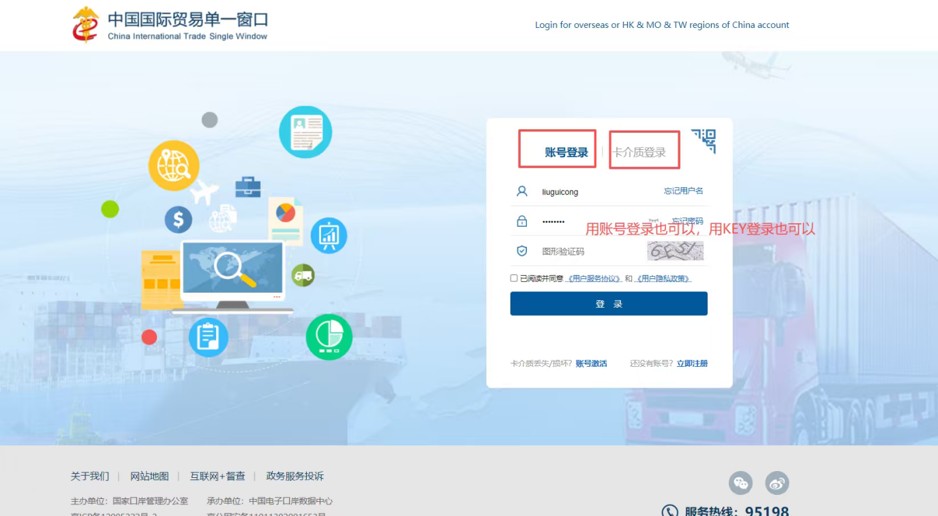Open 关于我们 in the footer
Viewport: 938px width, 516px height.
point(90,476)
